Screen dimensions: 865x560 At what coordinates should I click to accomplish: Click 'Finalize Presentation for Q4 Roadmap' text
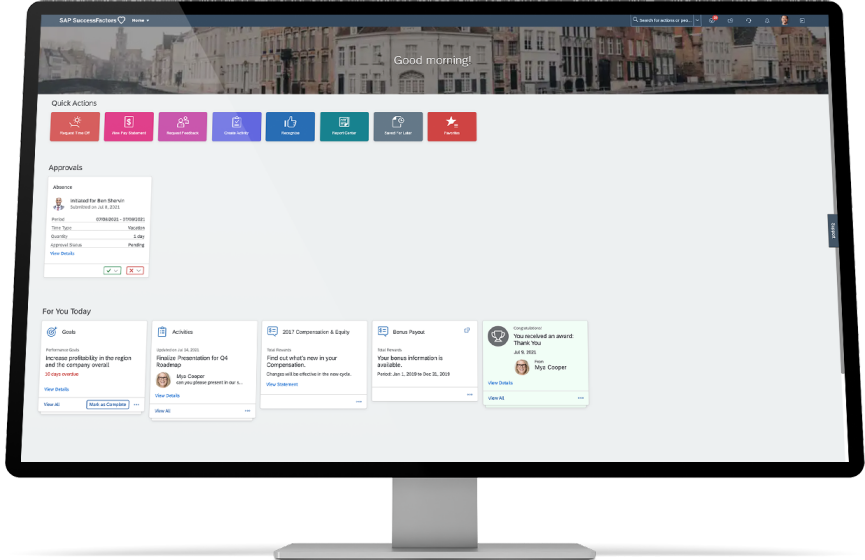click(192, 361)
